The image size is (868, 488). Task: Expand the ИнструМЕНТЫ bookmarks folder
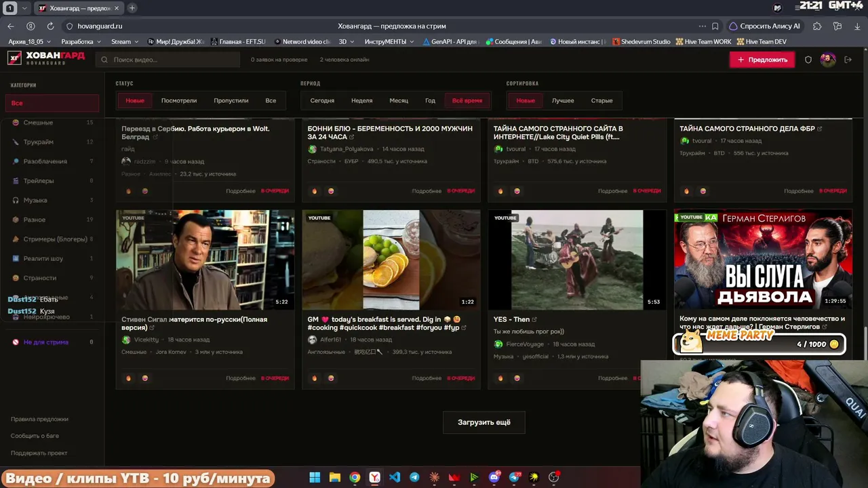coord(389,41)
